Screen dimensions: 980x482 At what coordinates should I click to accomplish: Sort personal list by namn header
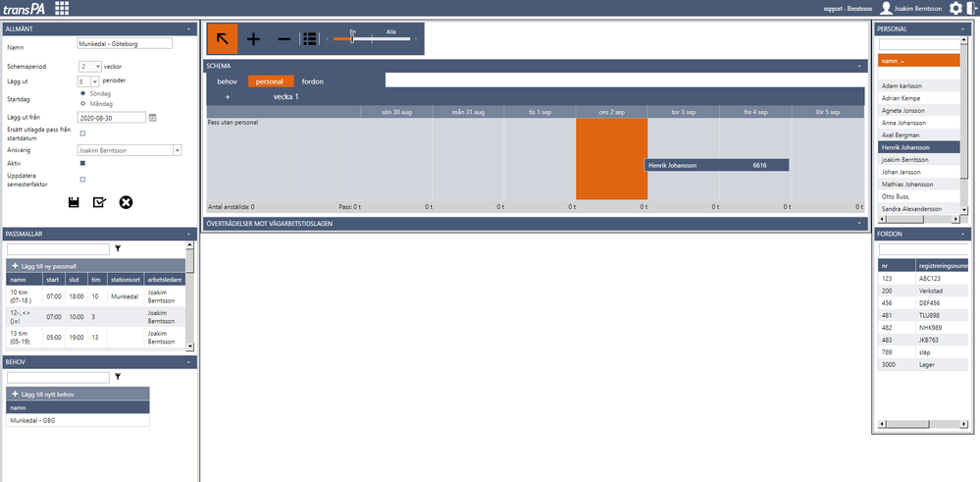click(x=919, y=61)
